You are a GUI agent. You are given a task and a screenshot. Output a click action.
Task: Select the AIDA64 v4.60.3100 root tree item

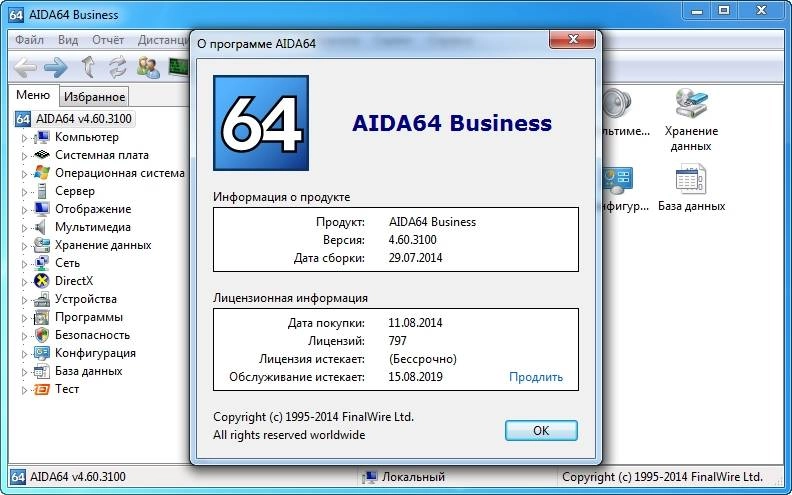click(x=84, y=119)
